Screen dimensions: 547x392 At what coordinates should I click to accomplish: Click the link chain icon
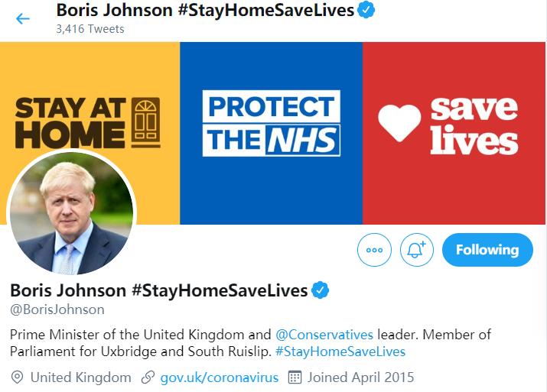pos(148,377)
